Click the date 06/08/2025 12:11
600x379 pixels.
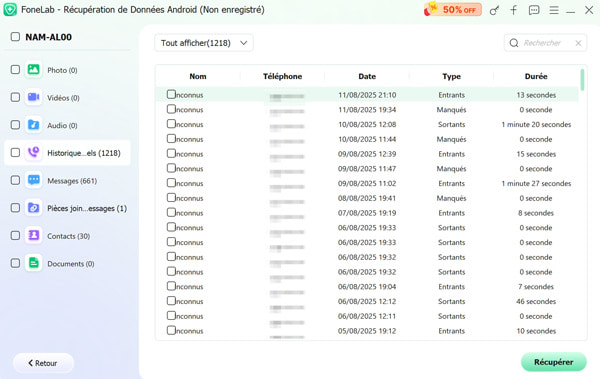[367, 316]
